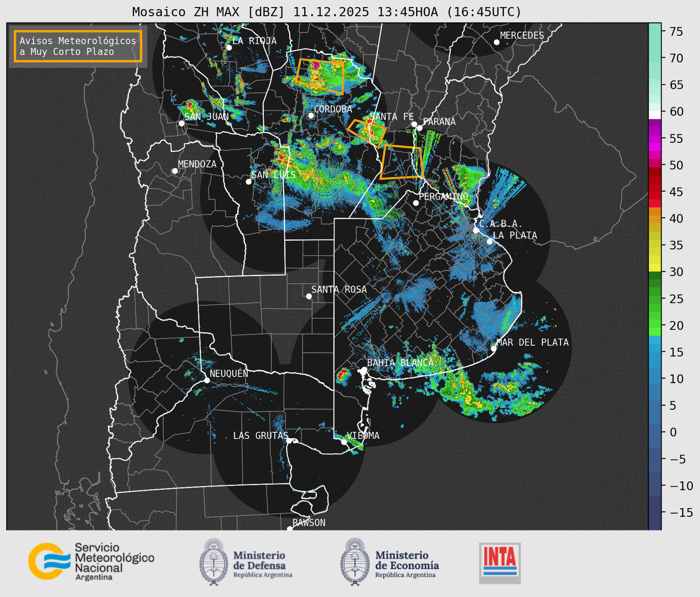This screenshot has width=700, height=597.
Task: Pick the white 60 dBZ band on color scale
Action: click(655, 115)
